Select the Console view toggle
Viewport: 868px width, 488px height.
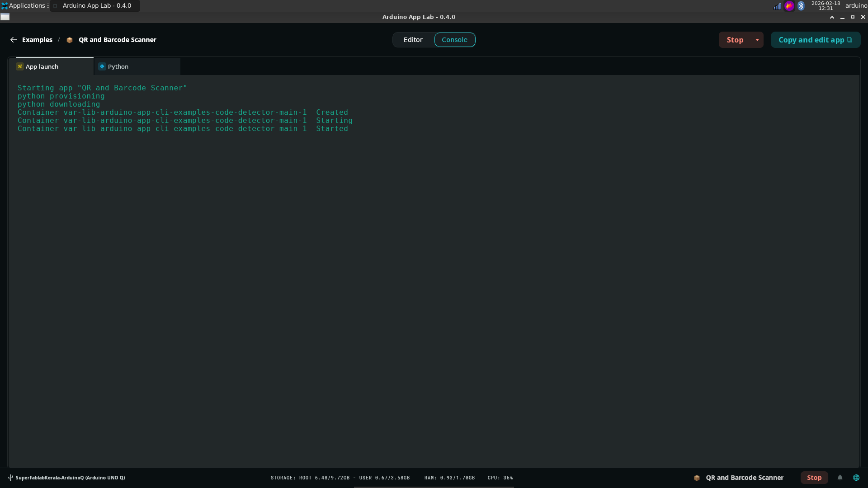point(455,40)
